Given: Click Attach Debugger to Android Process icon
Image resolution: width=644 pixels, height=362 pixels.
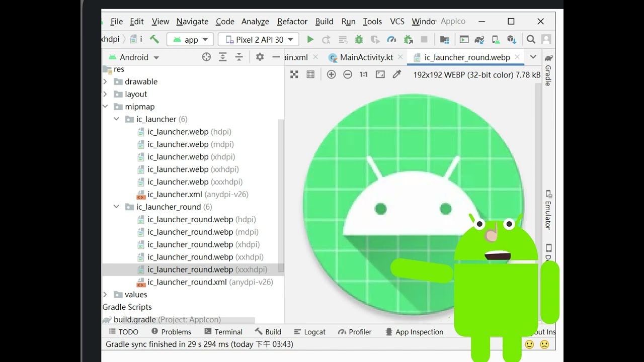Looking at the screenshot, I should pyautogui.click(x=408, y=39).
